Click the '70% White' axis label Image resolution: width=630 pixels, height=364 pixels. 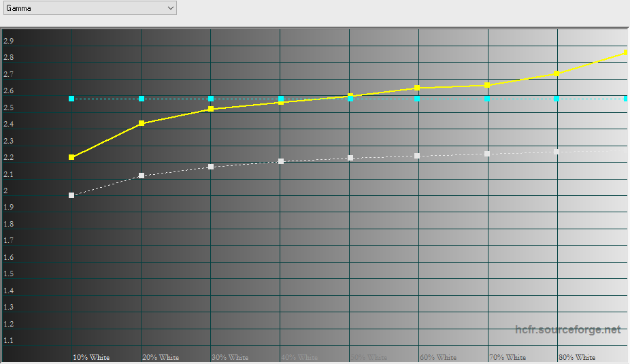coord(508,357)
